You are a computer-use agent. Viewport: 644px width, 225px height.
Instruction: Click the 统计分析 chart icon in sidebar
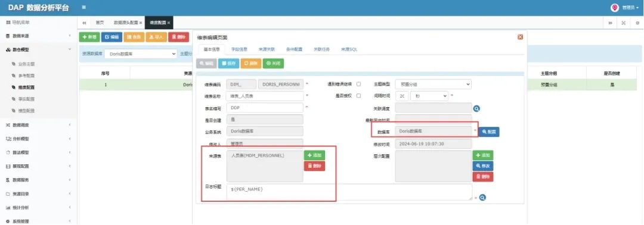(8, 208)
